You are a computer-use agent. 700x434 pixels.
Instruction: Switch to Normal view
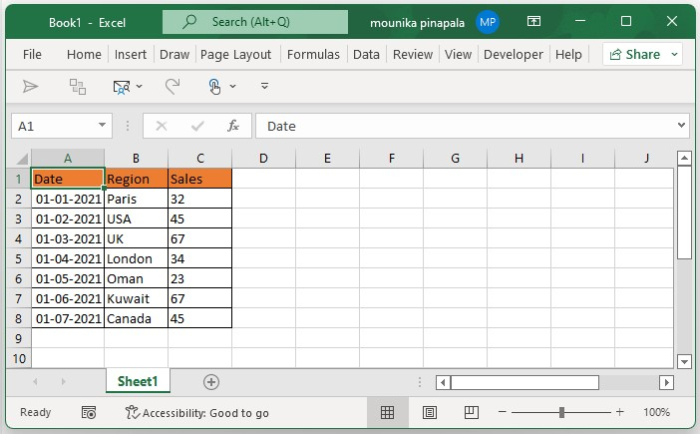pyautogui.click(x=387, y=412)
